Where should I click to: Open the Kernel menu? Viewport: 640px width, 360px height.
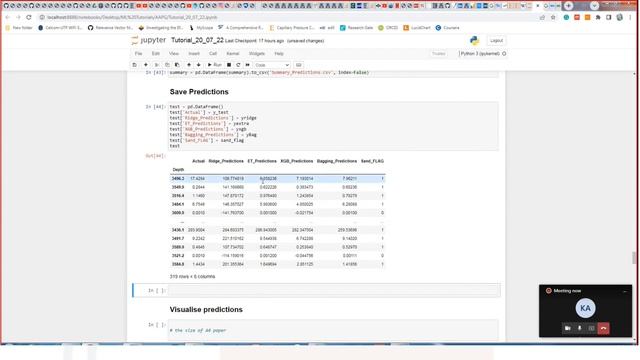pyautogui.click(x=233, y=53)
